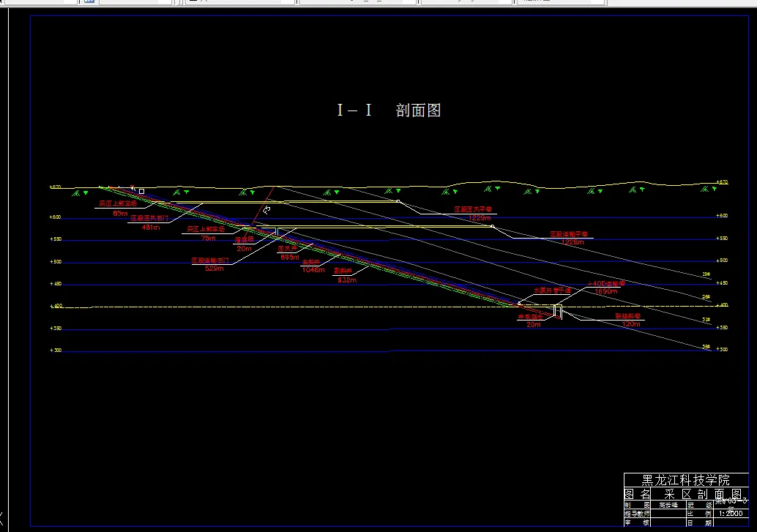Select the drawing title 'Ⅰ－Ⅰ 剖面图'
757x532 pixels.
(389, 110)
